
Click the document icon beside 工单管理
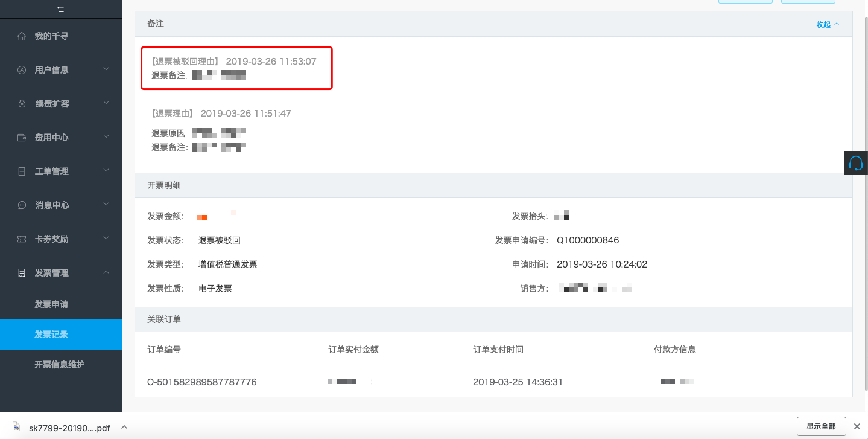coord(22,171)
